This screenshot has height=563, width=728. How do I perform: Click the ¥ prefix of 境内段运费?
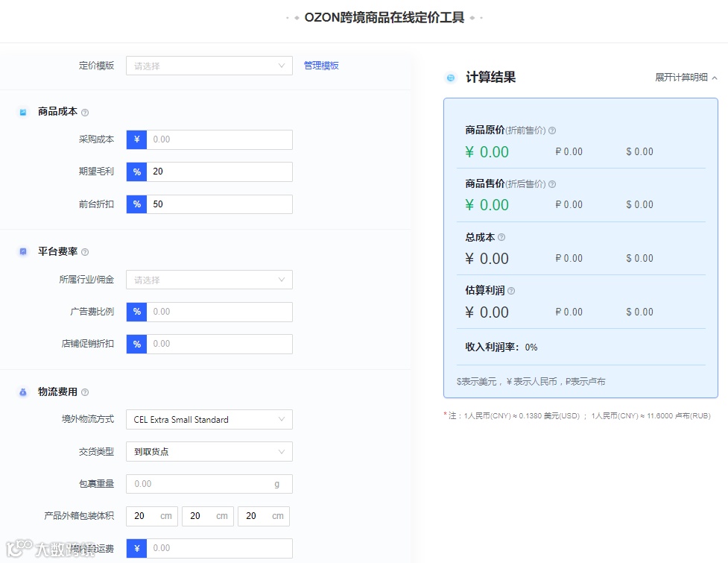[136, 549]
